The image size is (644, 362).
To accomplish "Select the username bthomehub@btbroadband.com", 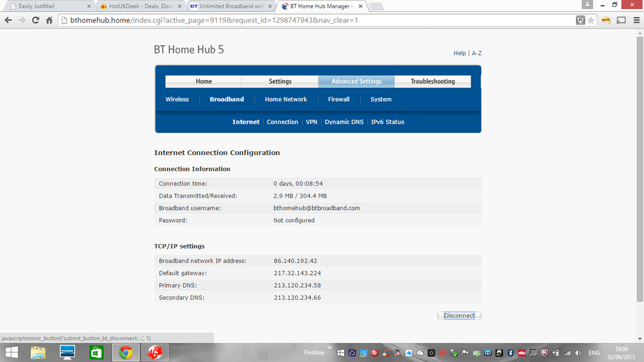I will coord(317,208).
